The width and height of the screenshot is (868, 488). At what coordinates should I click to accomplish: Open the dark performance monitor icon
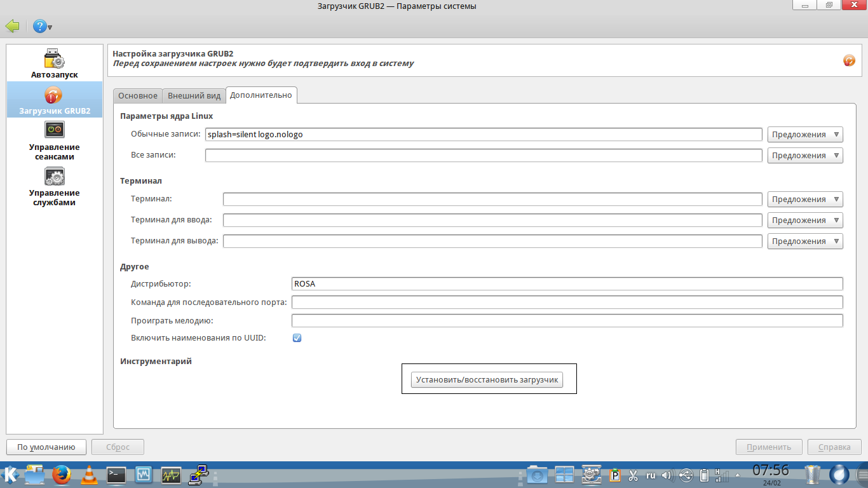(x=171, y=475)
